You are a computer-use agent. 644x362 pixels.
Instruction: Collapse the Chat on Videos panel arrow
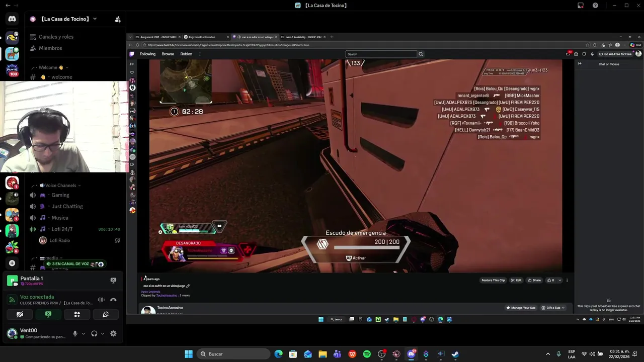click(x=580, y=64)
